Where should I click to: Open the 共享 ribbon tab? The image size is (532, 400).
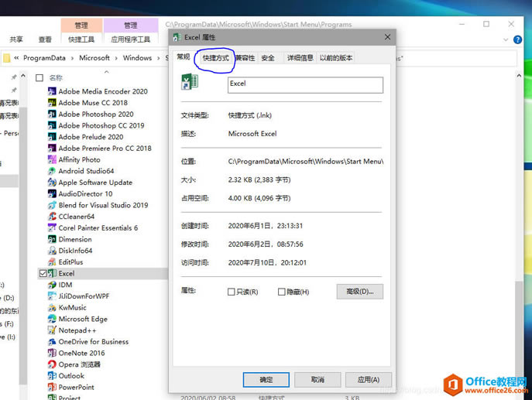(x=16, y=39)
